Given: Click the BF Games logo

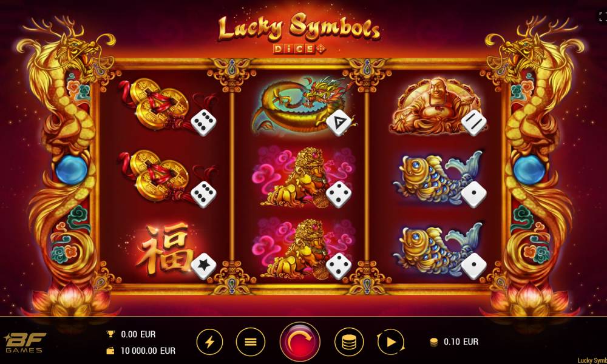Looking at the screenshot, I should point(24,342).
